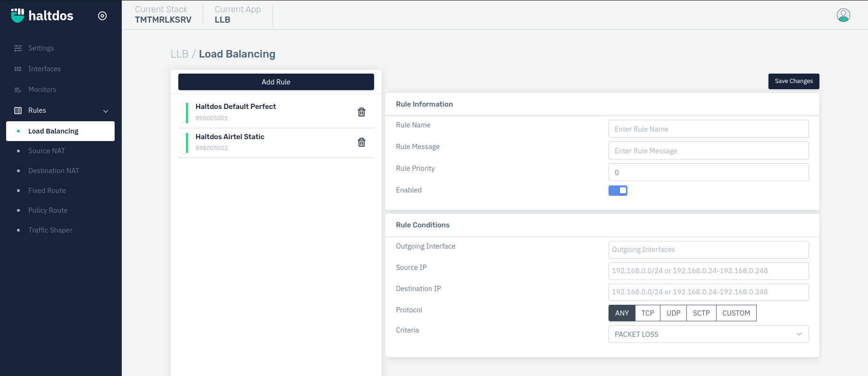Screen dimensions: 868x376
Task: Focus the Source IP field
Action: tap(709, 271)
